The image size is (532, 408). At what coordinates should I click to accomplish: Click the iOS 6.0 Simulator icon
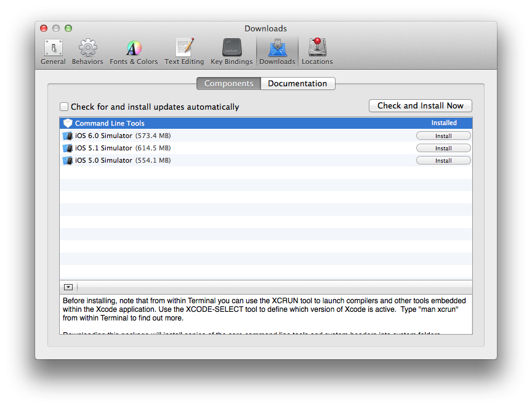click(68, 136)
